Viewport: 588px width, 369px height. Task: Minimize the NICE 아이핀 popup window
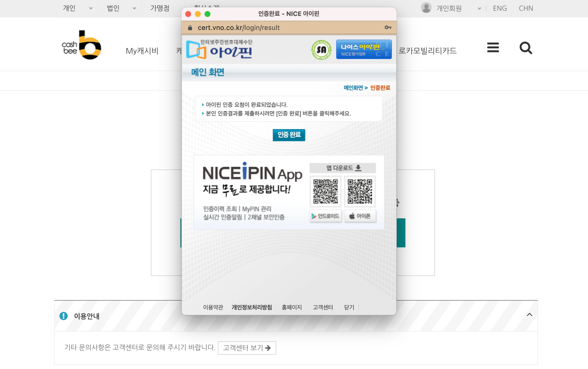coord(198,14)
